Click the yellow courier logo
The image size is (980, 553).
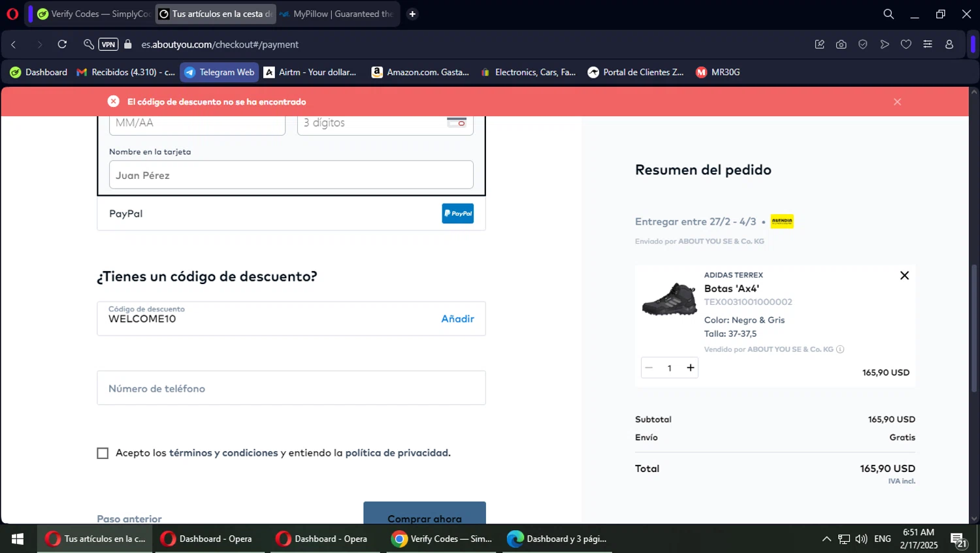point(782,221)
